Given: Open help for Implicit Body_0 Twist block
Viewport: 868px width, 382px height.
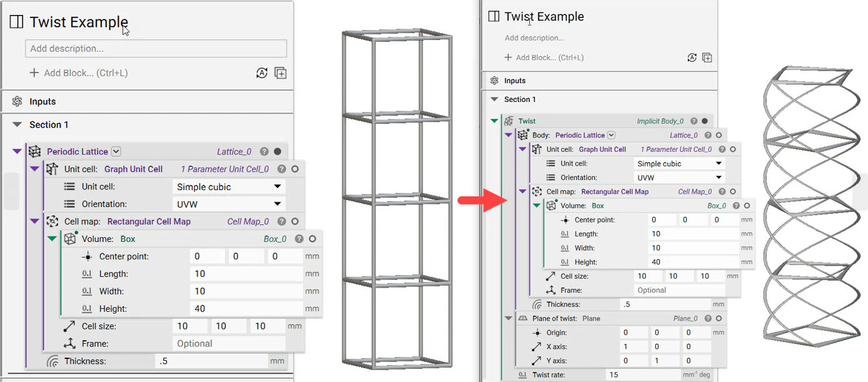Looking at the screenshot, I should (693, 121).
